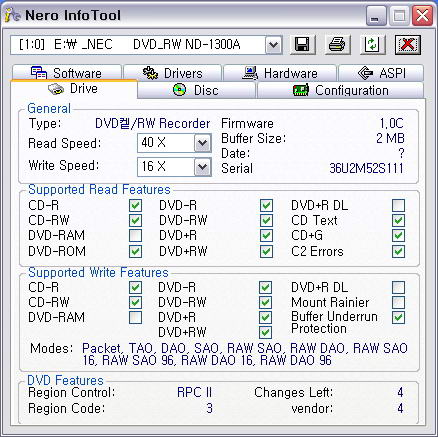Screen dimensions: 438x437
Task: Refresh drive information icon
Action: (x=372, y=44)
